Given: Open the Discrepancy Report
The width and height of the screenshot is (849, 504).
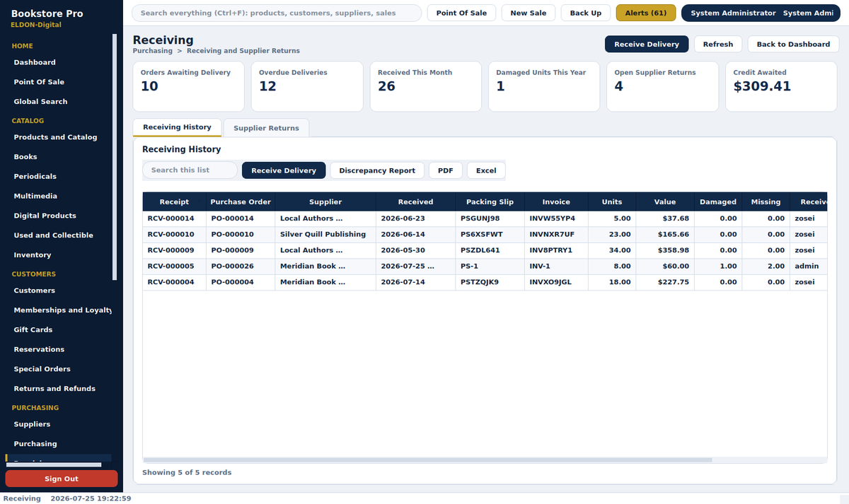Looking at the screenshot, I should 377,170.
